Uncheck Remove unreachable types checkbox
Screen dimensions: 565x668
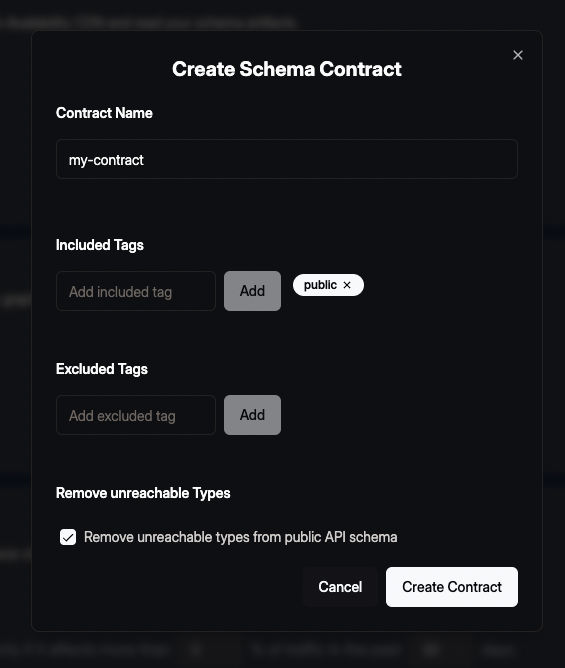tap(68, 537)
